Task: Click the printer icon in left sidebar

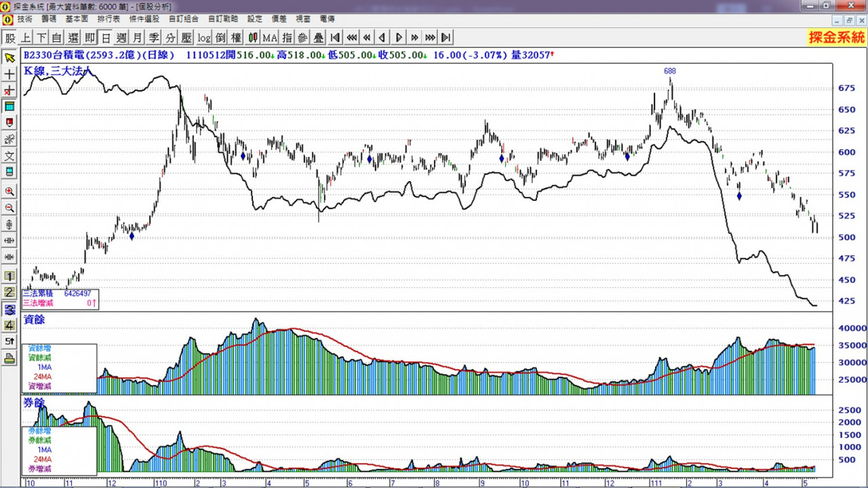Action: [9, 358]
